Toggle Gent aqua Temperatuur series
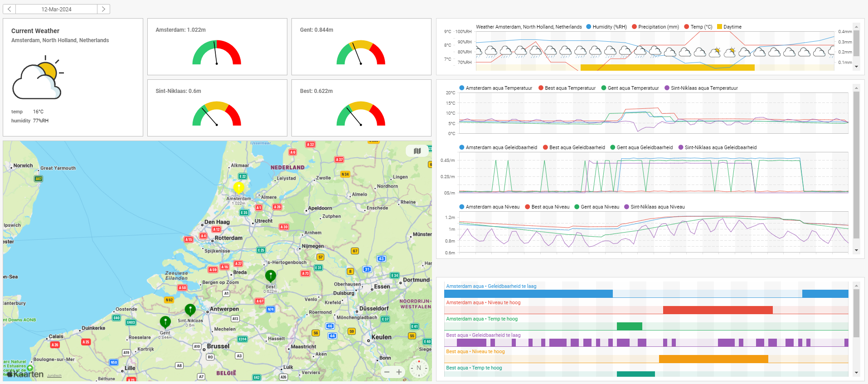 coord(630,88)
